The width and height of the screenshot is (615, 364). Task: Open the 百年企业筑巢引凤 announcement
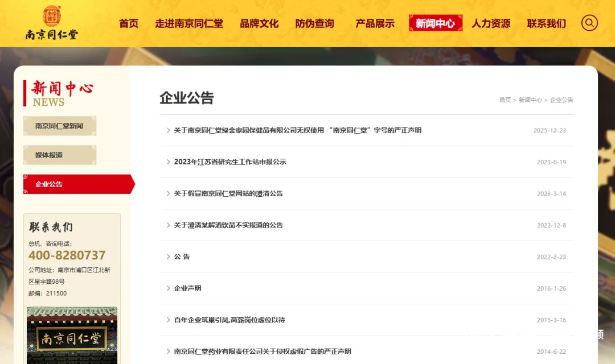click(229, 320)
